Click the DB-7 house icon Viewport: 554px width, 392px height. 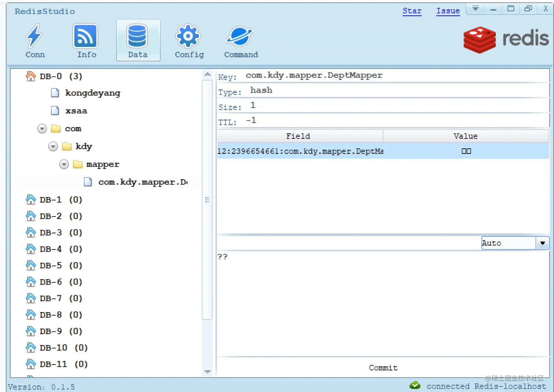click(31, 298)
